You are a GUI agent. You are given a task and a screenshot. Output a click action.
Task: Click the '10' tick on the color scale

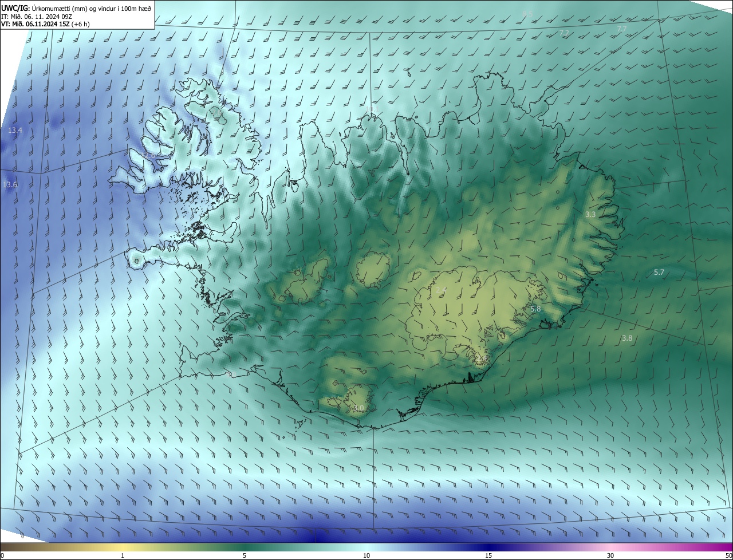pos(366,555)
